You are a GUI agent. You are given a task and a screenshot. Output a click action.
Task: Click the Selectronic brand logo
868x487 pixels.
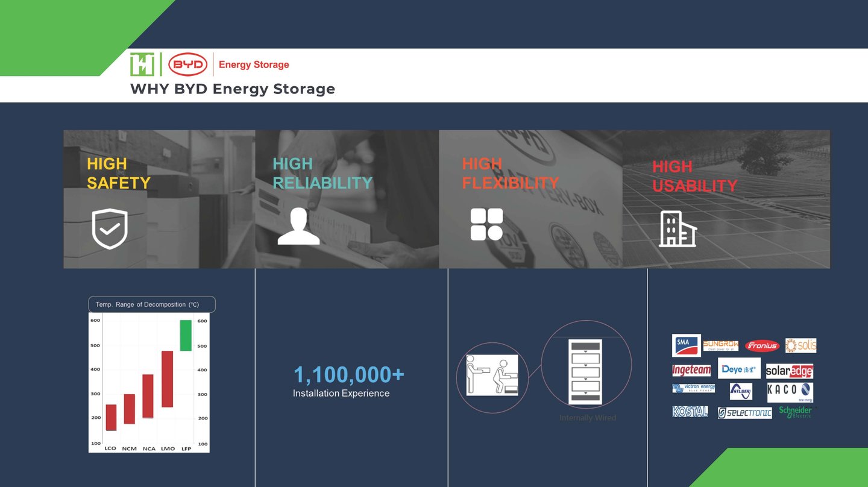tap(745, 413)
